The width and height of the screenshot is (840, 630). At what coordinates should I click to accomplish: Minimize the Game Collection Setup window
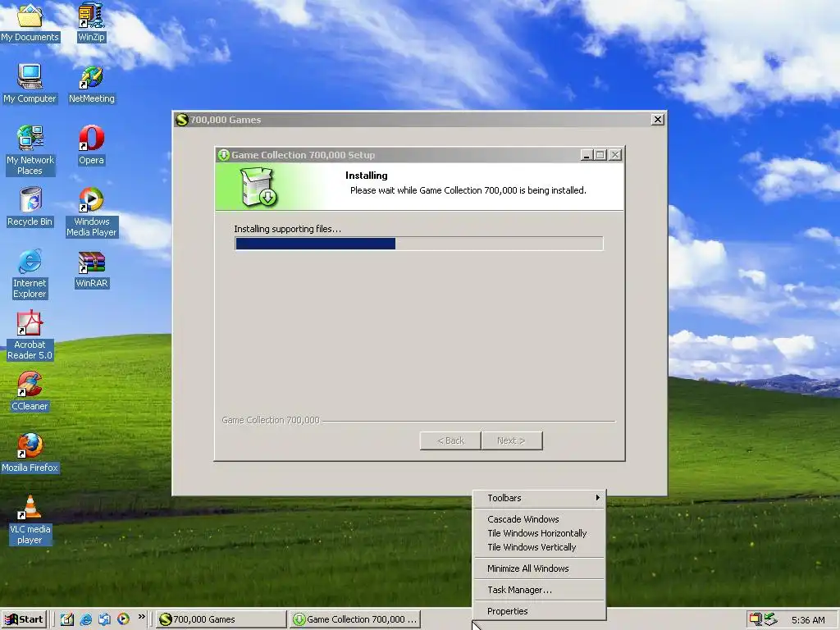tap(587, 155)
